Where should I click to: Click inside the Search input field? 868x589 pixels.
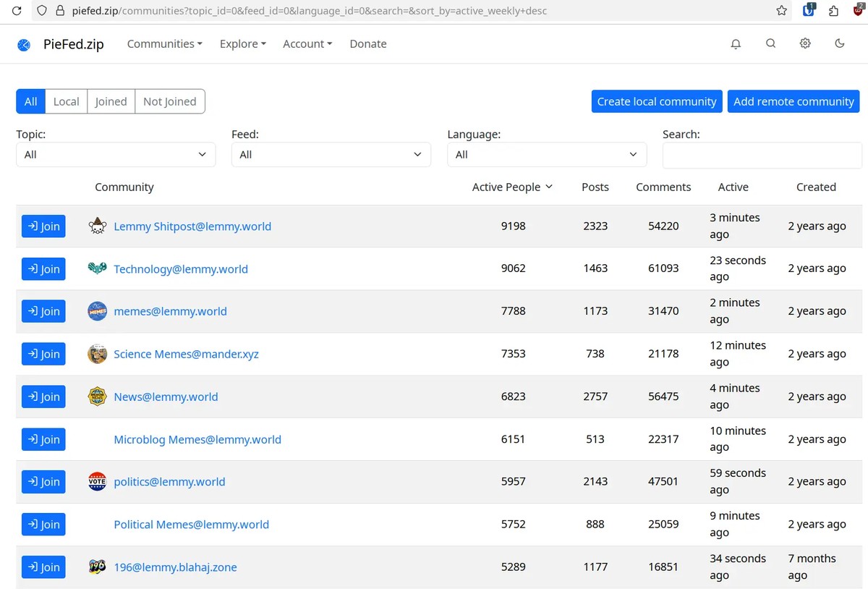[762, 155]
